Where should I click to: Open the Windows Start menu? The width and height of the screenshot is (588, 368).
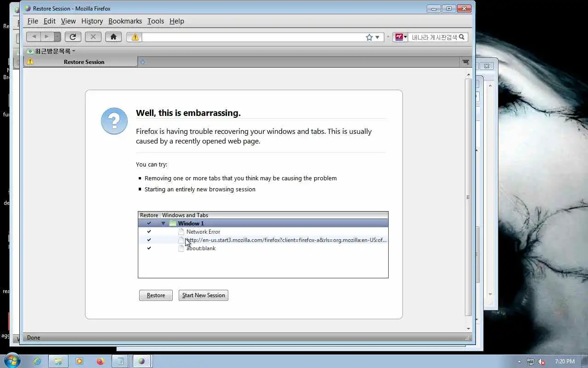pos(12,361)
